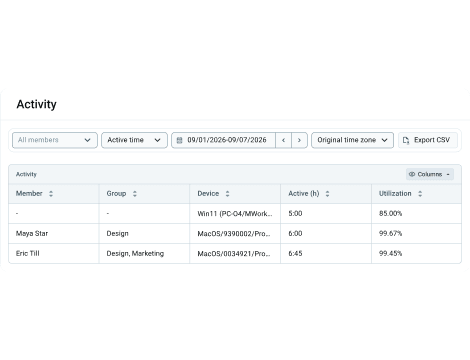
Task: Select date range 09/01/2026-09/07/2026 field
Action: (223, 140)
